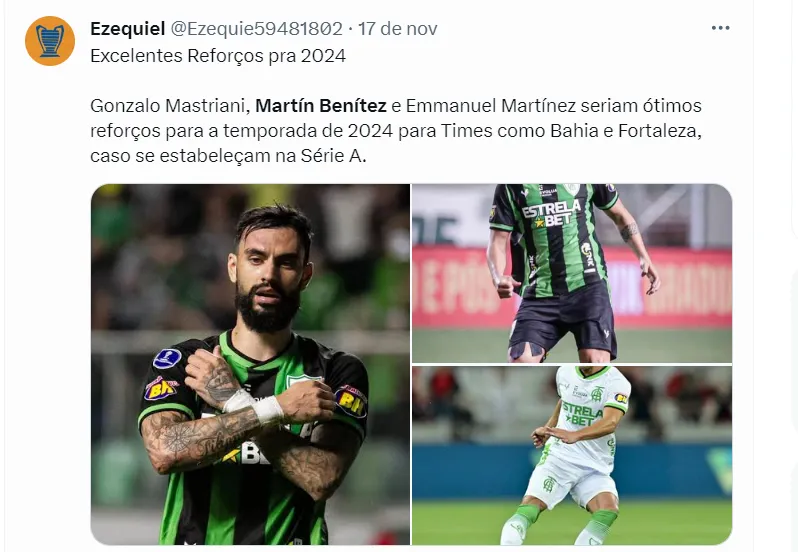This screenshot has width=798, height=552.
Task: Open the three-dot more options menu
Action: [x=720, y=28]
